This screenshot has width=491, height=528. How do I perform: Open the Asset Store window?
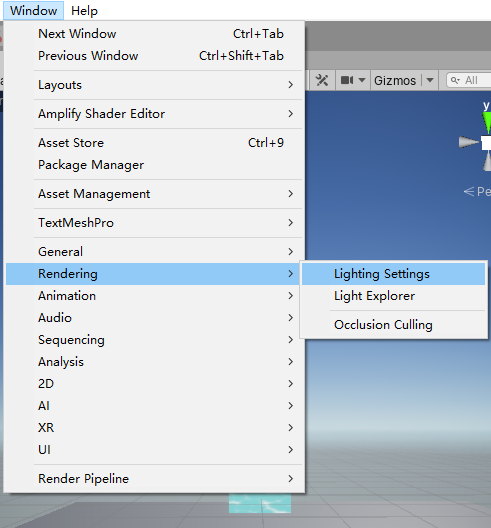155,143
